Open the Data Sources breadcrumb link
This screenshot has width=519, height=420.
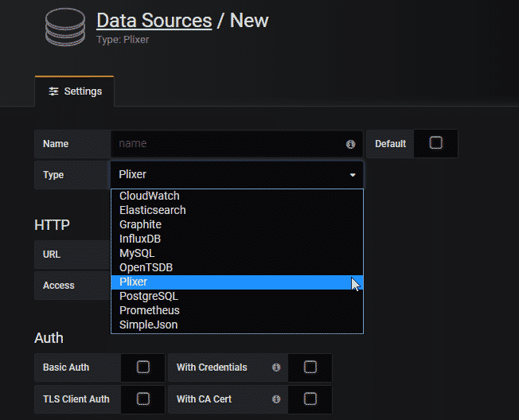[154, 21]
